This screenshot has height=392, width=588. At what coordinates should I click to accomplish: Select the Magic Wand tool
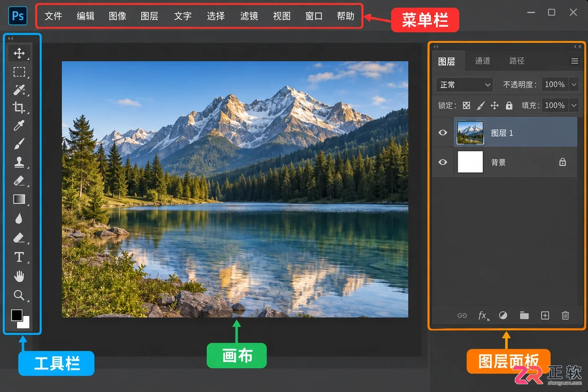19,90
